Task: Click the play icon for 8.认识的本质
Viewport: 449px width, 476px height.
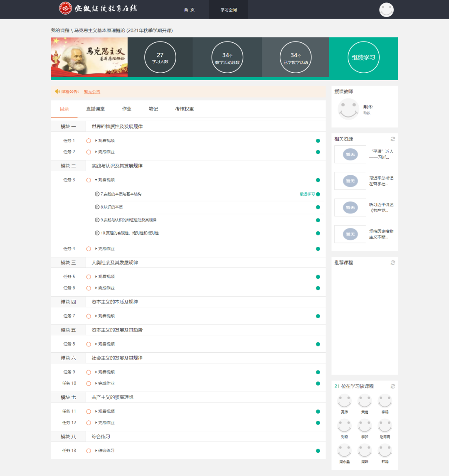Action: click(x=97, y=207)
